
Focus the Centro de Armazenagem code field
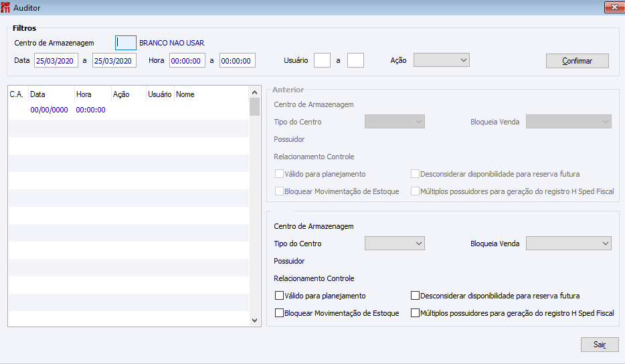click(126, 43)
